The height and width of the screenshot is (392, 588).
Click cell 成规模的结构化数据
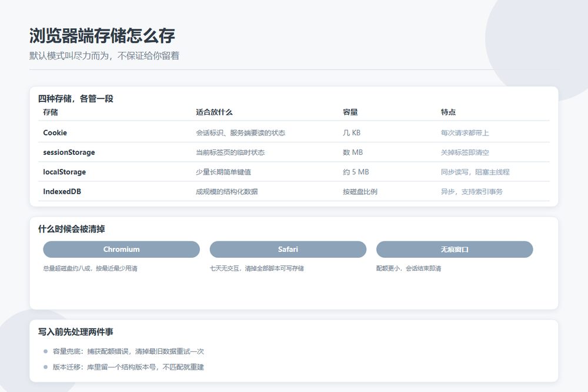pos(226,191)
